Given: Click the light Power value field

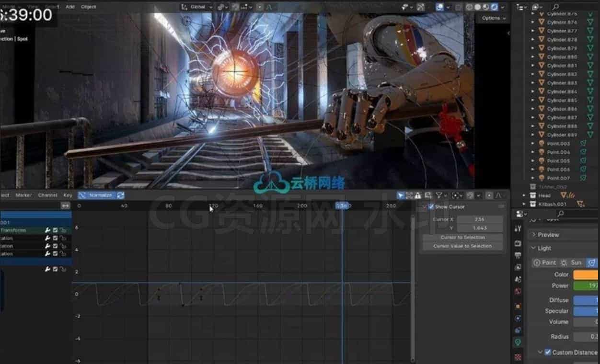Looking at the screenshot, I should [587, 286].
